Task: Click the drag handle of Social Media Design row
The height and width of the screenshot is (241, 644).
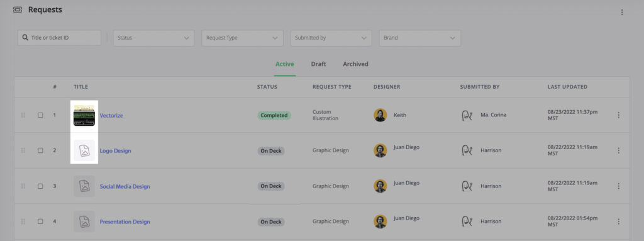Action: [x=23, y=186]
